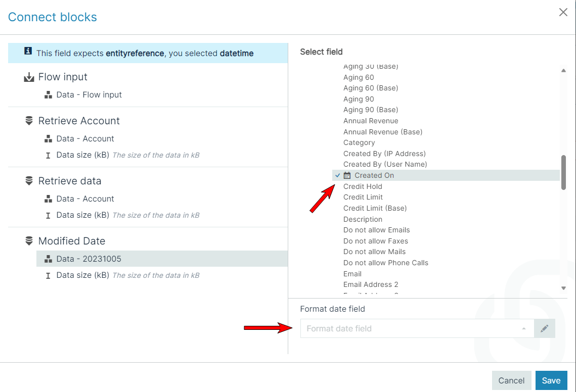This screenshot has height=392, width=576.
Task: Click the Retrieve data block icon
Action: coord(29,181)
